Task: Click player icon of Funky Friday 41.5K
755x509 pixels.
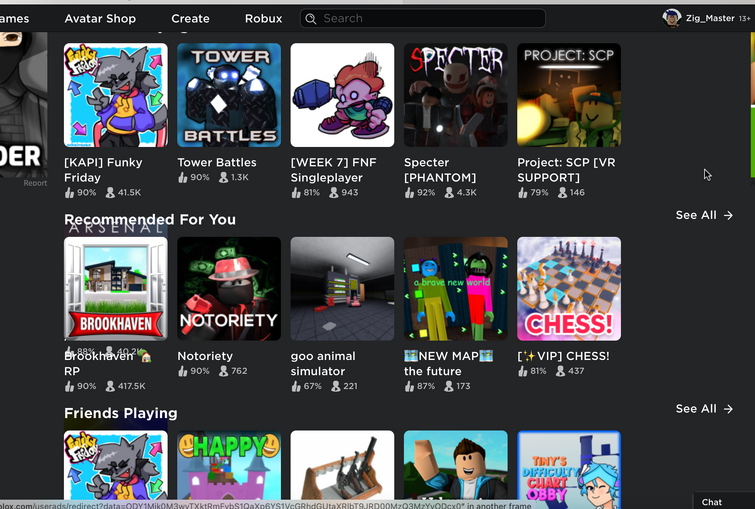Action: pos(110,193)
